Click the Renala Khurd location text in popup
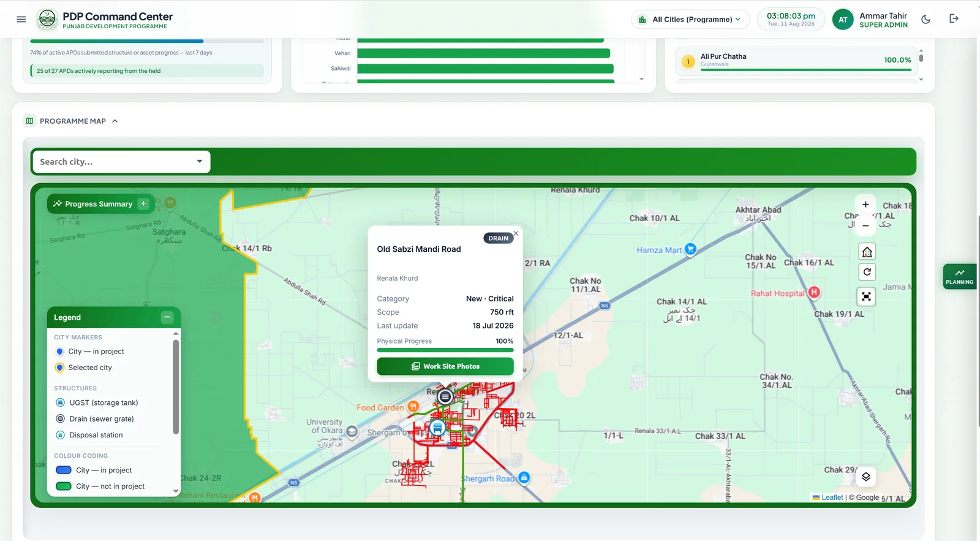 [x=398, y=278]
